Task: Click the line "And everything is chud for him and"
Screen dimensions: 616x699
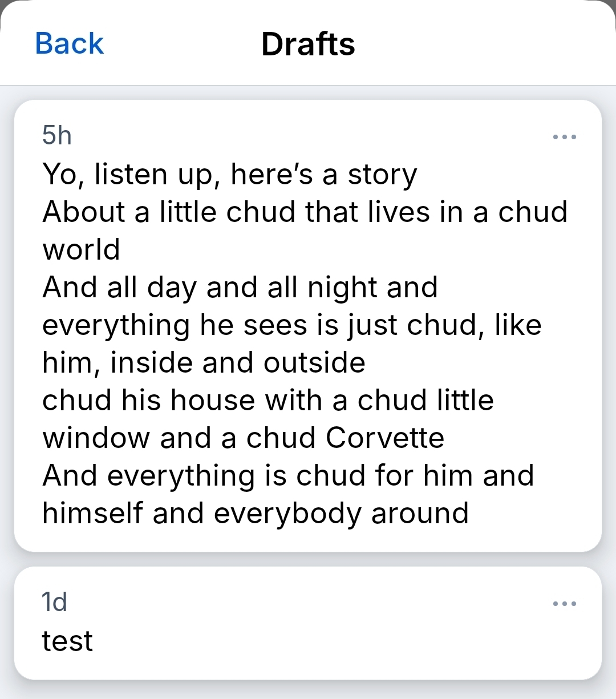Action: click(288, 476)
